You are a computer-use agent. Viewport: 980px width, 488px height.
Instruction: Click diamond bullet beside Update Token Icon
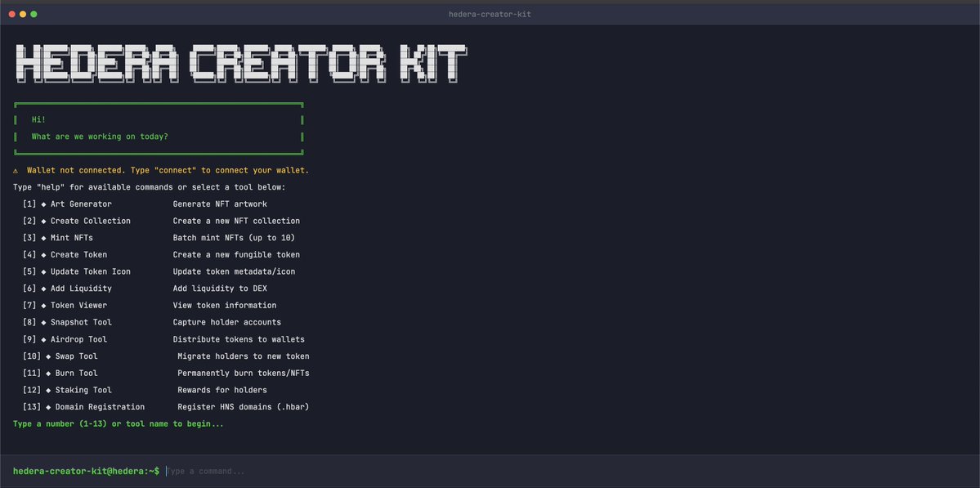pyautogui.click(x=44, y=272)
